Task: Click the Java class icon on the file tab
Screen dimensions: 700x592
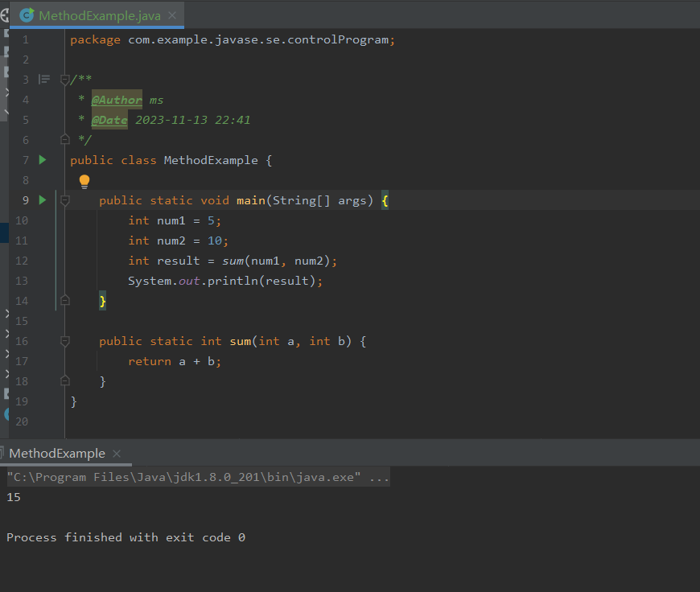Action: pos(27,15)
